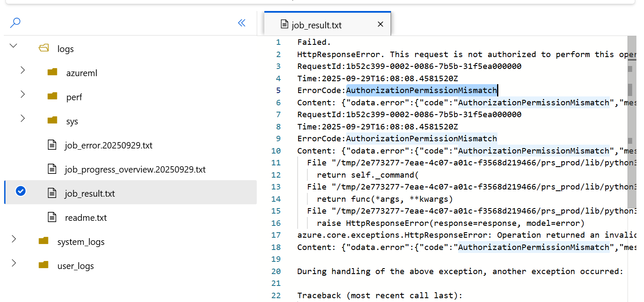Open readme.txt file
Image resolution: width=644 pixels, height=302 pixels.
click(86, 218)
